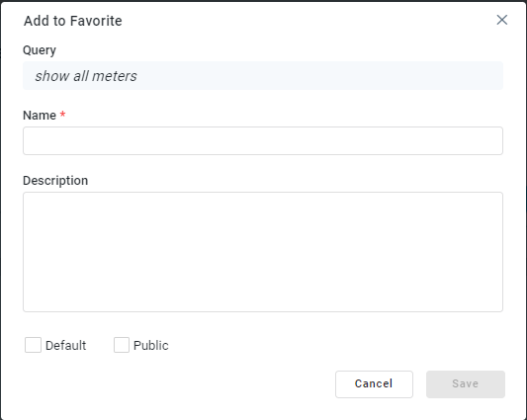The height and width of the screenshot is (420, 527).
Task: Select the read-only Query field
Action: [263, 75]
